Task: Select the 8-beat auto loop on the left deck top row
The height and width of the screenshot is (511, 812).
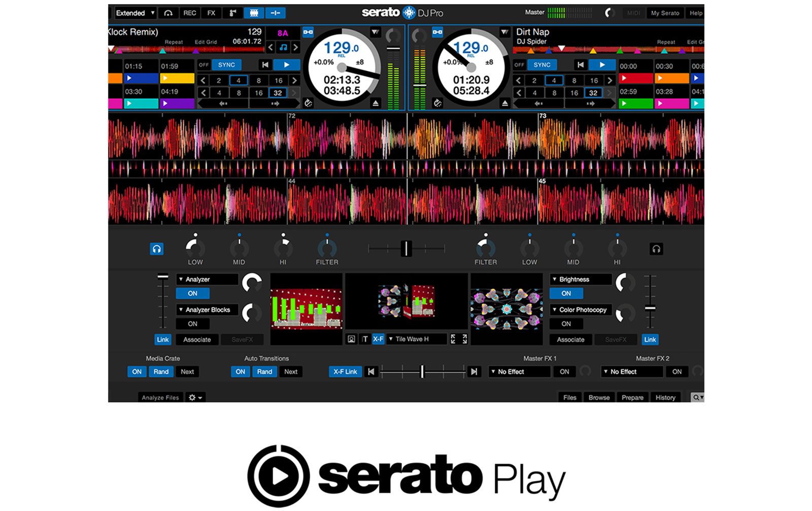Action: [258, 80]
